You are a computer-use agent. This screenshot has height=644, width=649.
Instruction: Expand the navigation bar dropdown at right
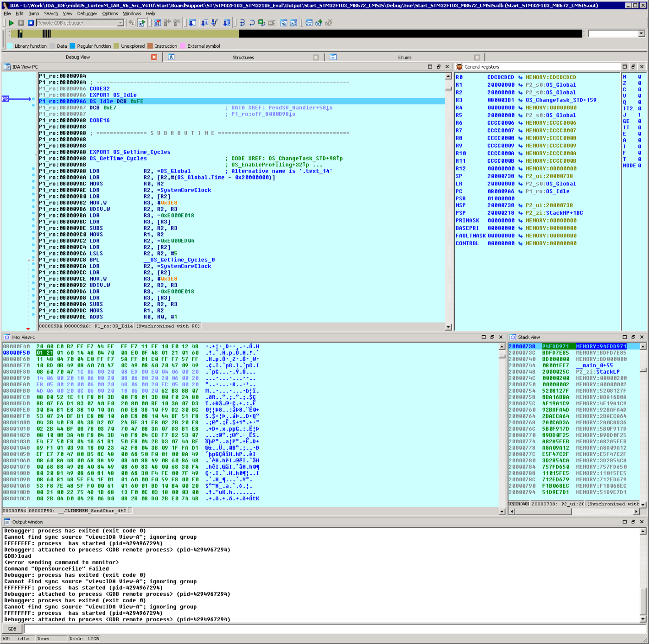[641, 33]
